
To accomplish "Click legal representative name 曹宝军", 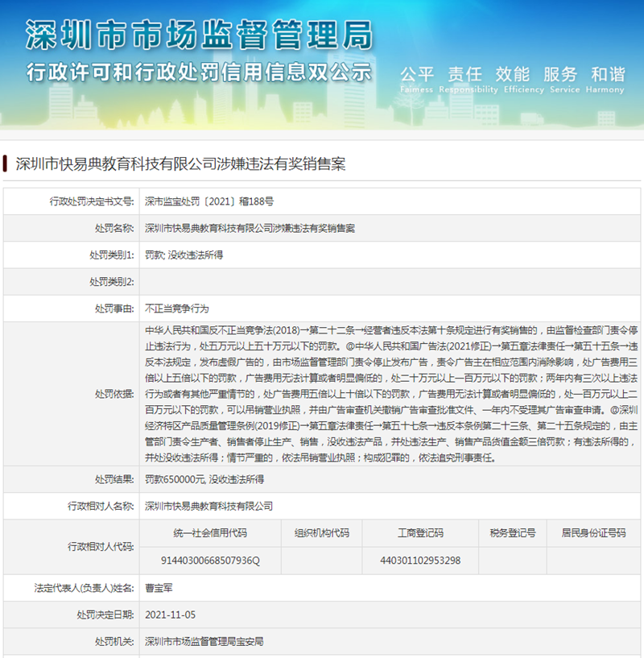I will pyautogui.click(x=159, y=588).
